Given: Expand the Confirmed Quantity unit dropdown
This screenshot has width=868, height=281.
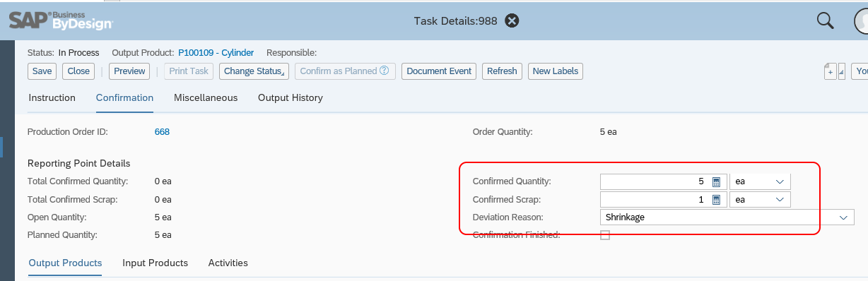Looking at the screenshot, I should tap(780, 181).
